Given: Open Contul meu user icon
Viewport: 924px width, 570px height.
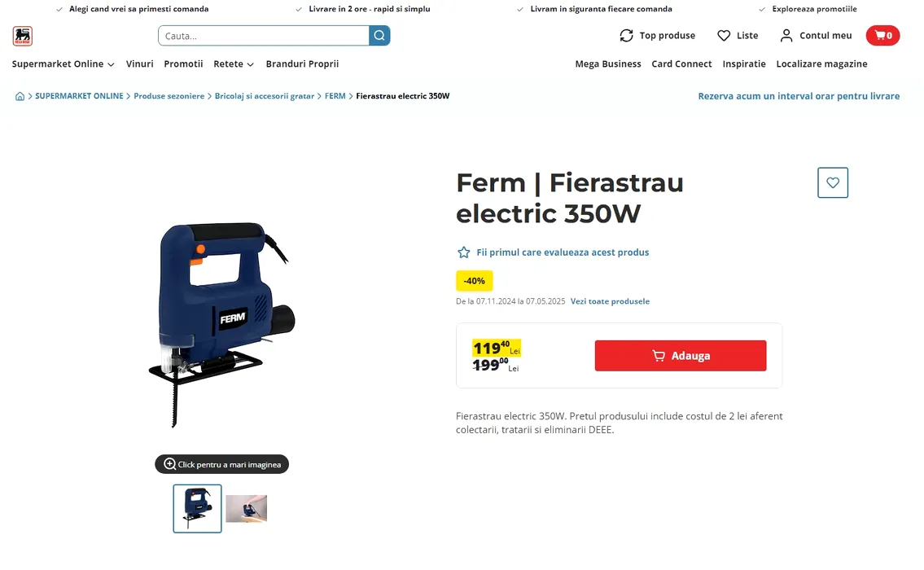Looking at the screenshot, I should point(786,35).
